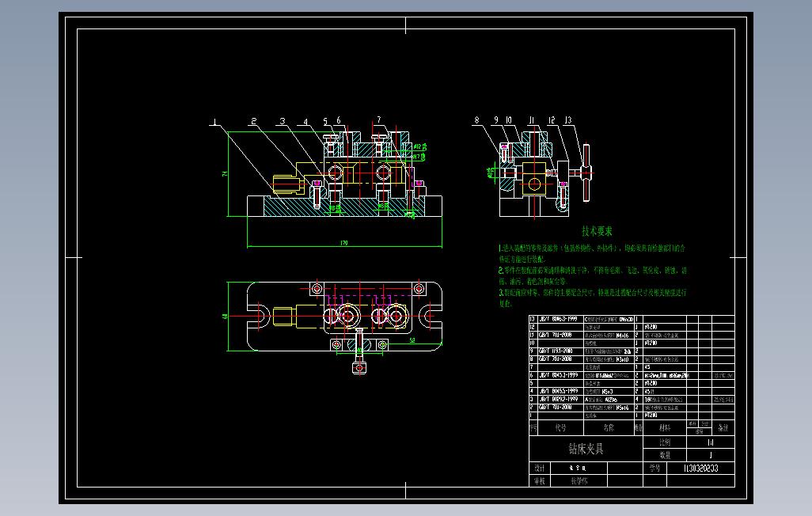Viewport: 812px width, 516px height.
Task: Select the 学号 label cell
Action: (x=655, y=469)
